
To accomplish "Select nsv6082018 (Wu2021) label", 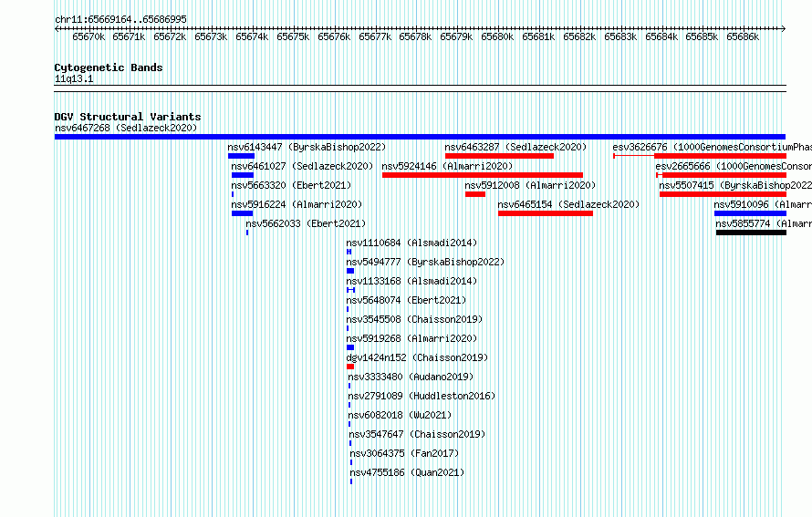I will (x=400, y=415).
